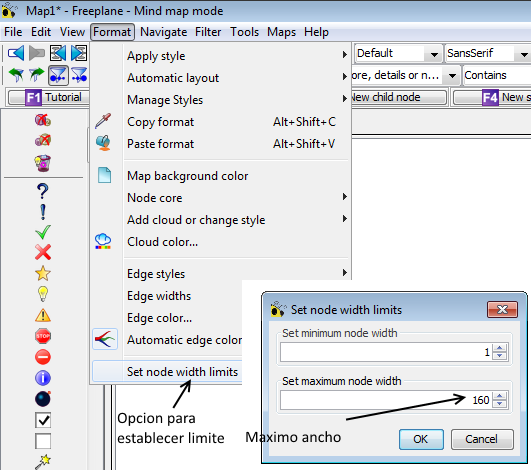Open the Help menu
The height and width of the screenshot is (470, 531).
316,32
